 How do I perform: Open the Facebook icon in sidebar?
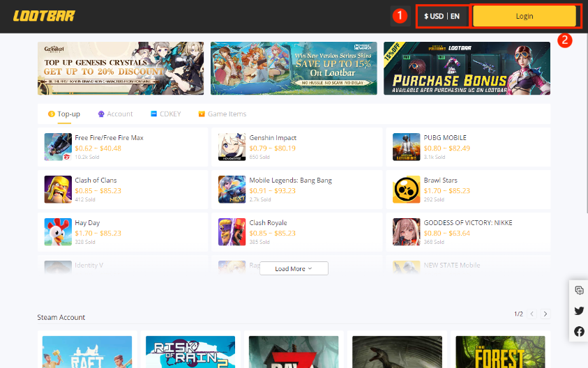click(x=579, y=331)
